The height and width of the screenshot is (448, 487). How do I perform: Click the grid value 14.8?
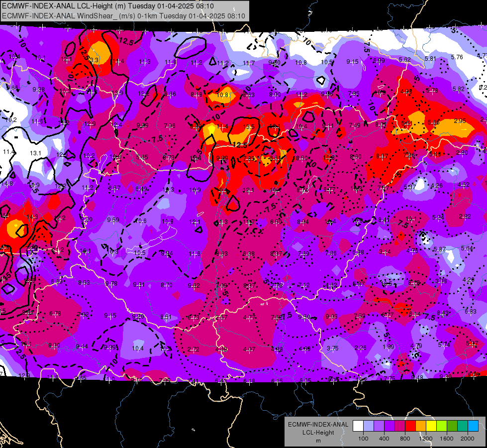7,183
